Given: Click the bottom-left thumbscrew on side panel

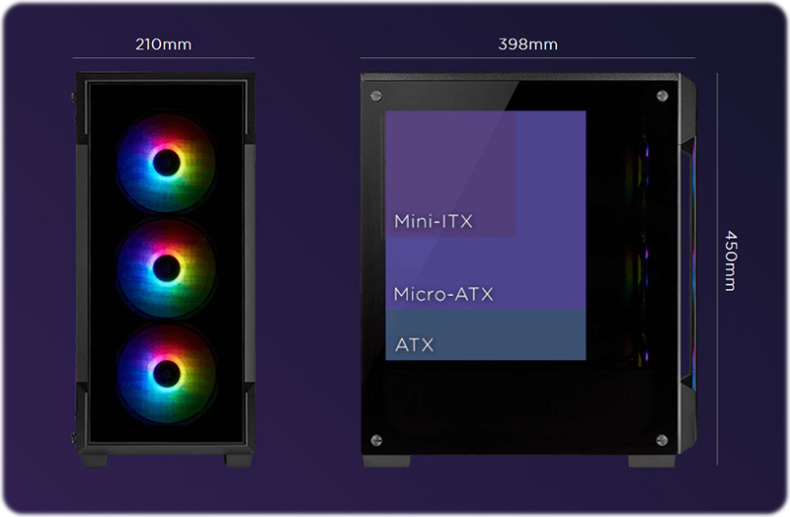Looking at the screenshot, I should point(376,440).
